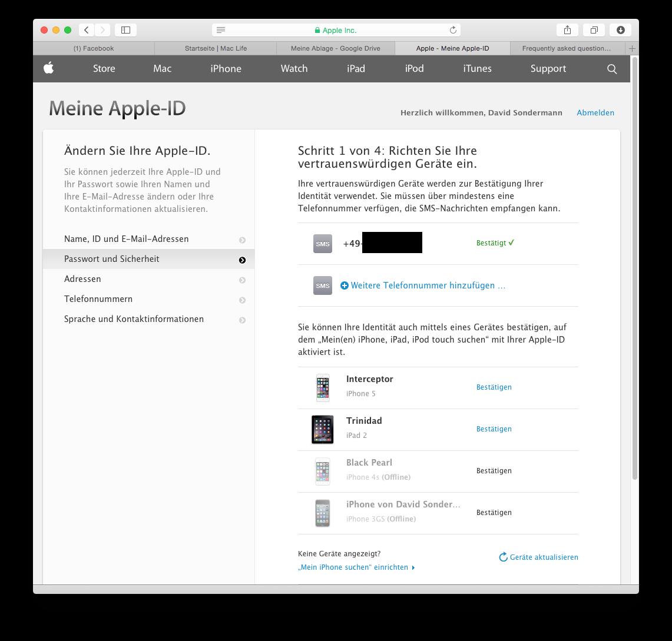
Task: Click Bestätigen for Black Pearl
Action: (x=494, y=470)
